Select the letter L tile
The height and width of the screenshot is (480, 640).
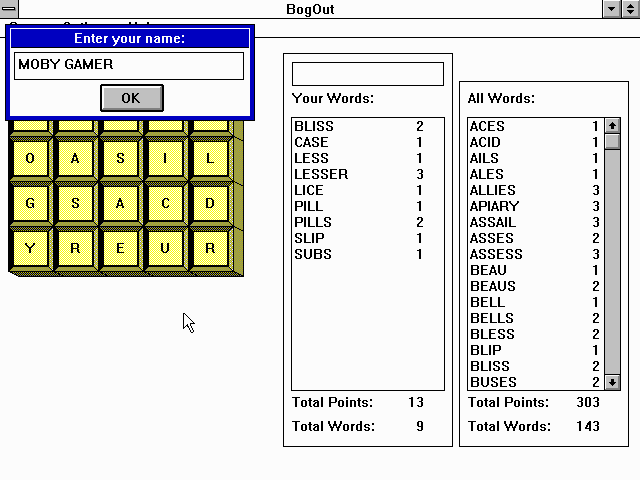[x=210, y=158]
